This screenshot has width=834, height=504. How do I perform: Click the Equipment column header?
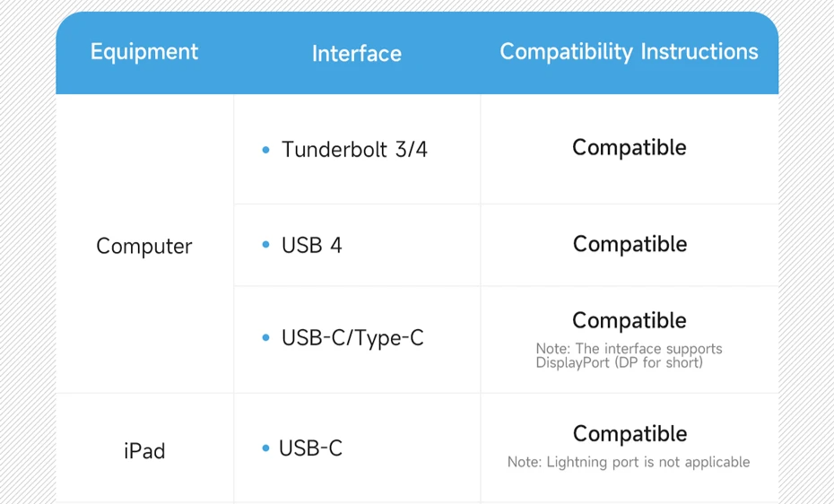pyautogui.click(x=144, y=52)
